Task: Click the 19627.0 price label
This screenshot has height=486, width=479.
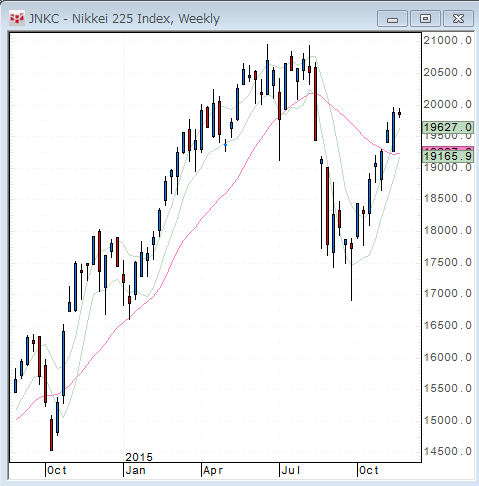Action: (448, 127)
